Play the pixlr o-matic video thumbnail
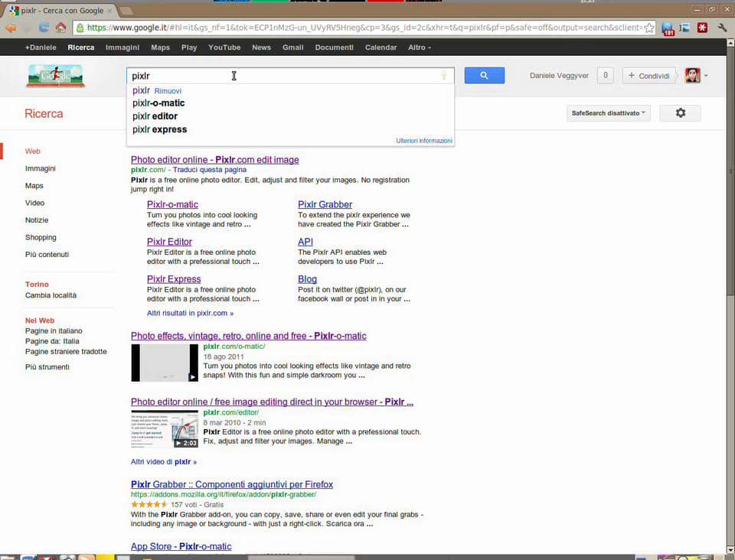The image size is (735, 560). [165, 363]
